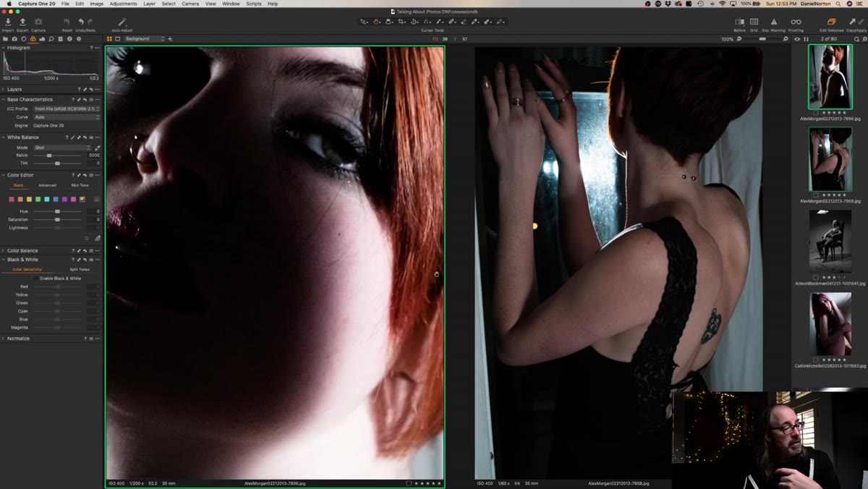Select the CaitlinMichelle thumbnail
Viewport: 868px width, 489px height.
tap(830, 323)
